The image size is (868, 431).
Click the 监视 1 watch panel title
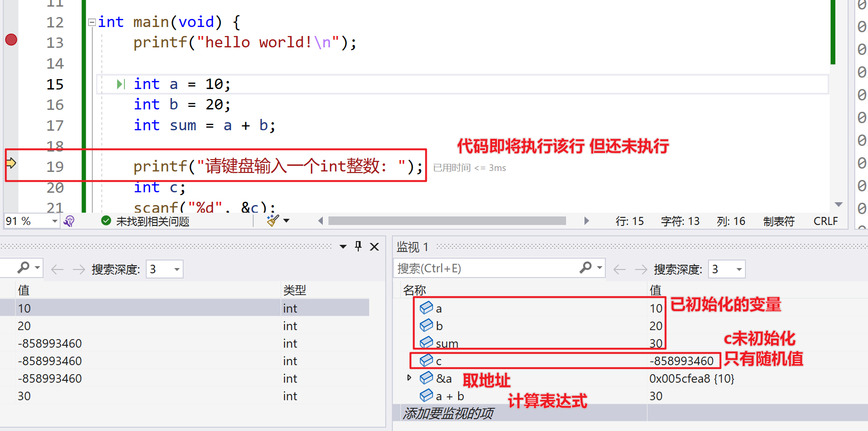coord(413,247)
